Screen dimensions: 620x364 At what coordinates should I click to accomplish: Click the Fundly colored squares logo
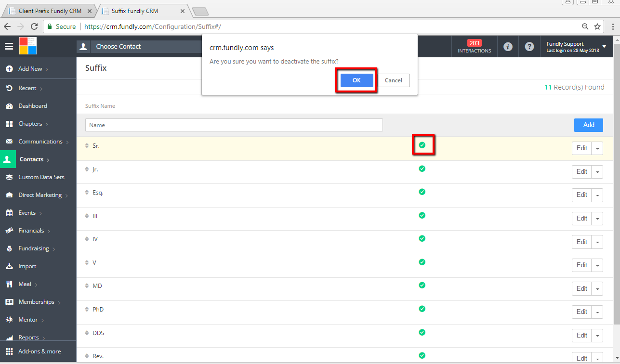(28, 46)
